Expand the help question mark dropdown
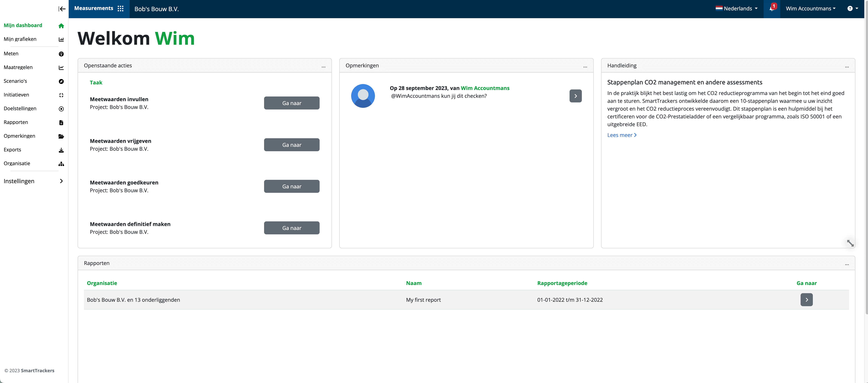 pyautogui.click(x=853, y=8)
